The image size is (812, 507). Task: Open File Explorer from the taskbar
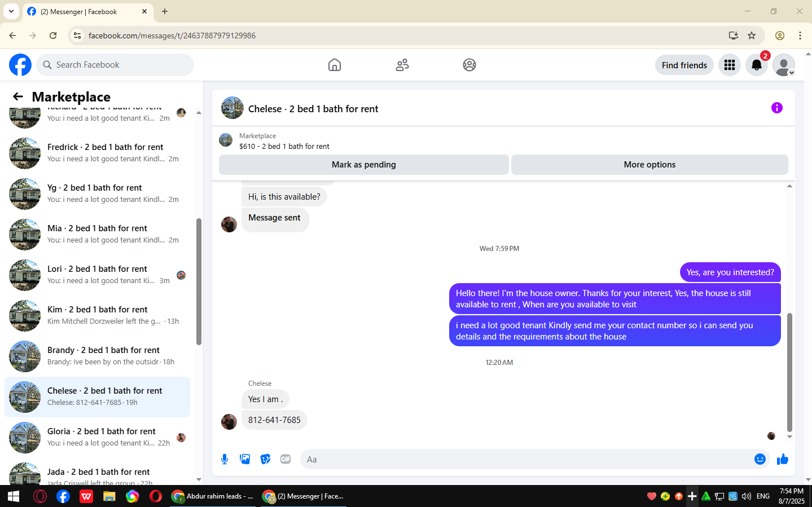[109, 496]
